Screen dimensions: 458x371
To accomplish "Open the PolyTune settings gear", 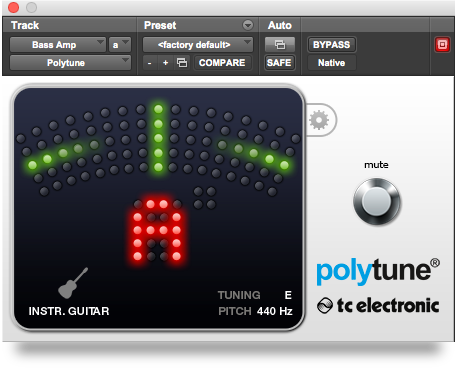I will click(319, 120).
